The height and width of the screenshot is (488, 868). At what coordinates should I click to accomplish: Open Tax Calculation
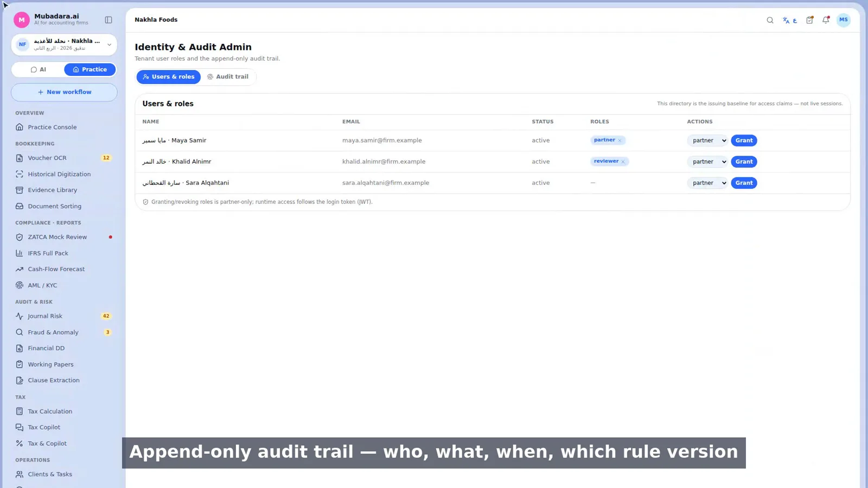pos(64,412)
